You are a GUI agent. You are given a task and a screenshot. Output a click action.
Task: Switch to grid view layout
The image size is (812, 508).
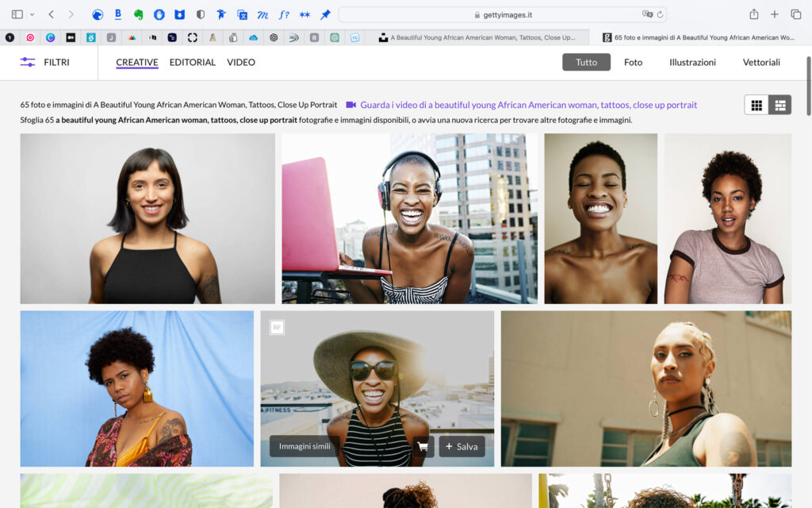click(756, 106)
